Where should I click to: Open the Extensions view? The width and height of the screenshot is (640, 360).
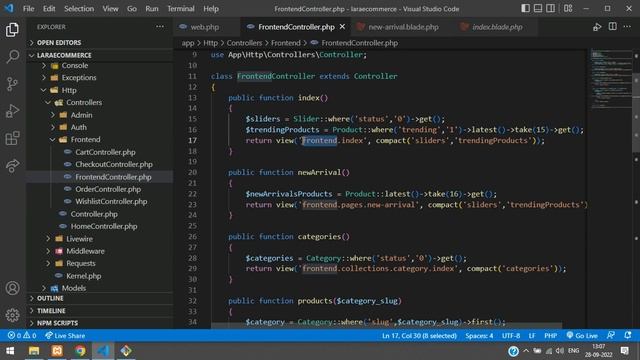[x=12, y=138]
